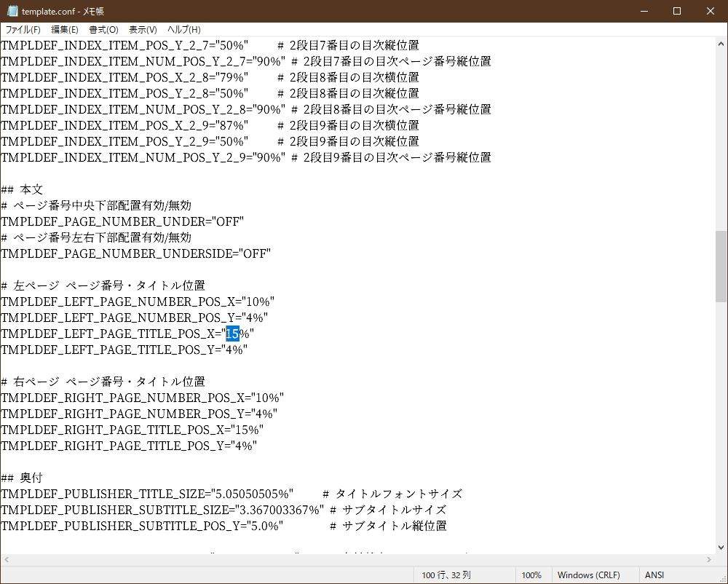Viewport: 728px width, 584px height.
Task: Click the line TMPLDEF_PAGE_NUMBER_UNDER="OFF"
Action: coord(122,221)
